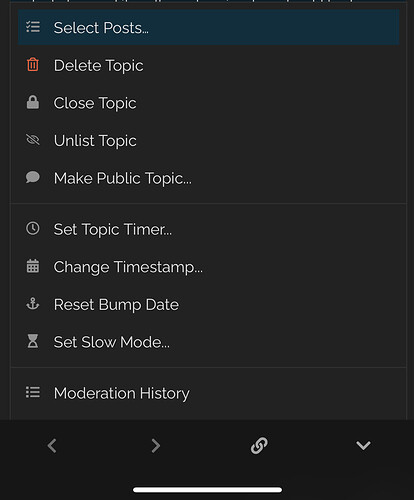The image size is (414, 500).
Task: Tap the link share icon in bottom bar
Action: [259, 446]
